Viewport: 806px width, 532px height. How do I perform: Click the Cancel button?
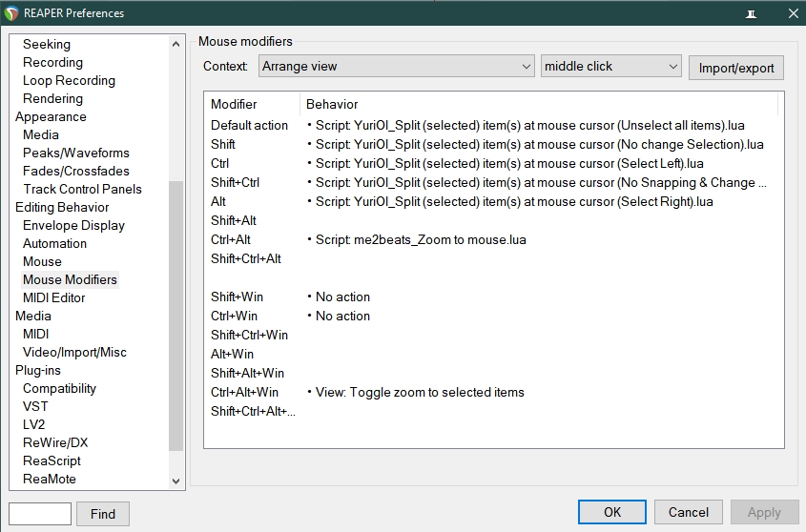point(688,512)
